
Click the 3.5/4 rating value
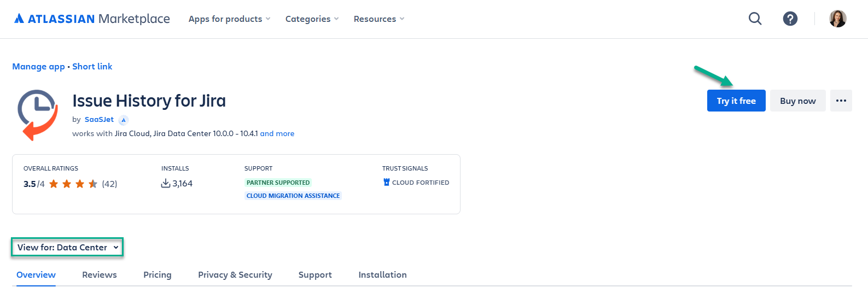(34, 184)
